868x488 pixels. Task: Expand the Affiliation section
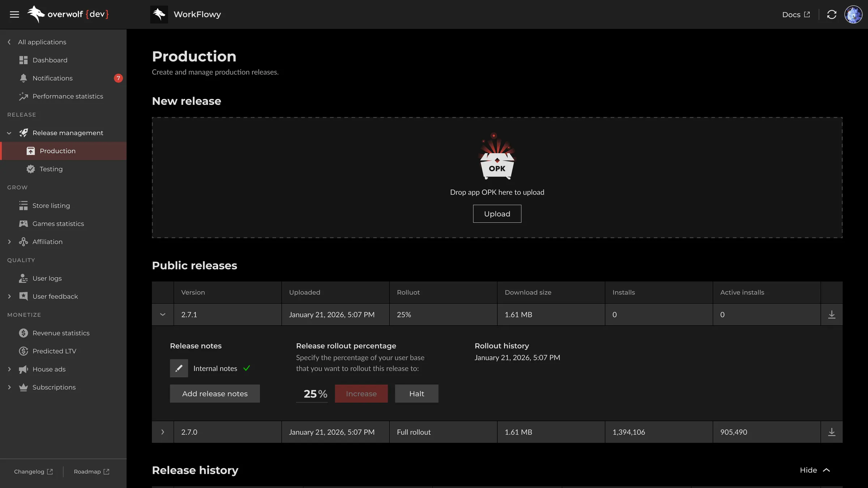[x=9, y=242]
